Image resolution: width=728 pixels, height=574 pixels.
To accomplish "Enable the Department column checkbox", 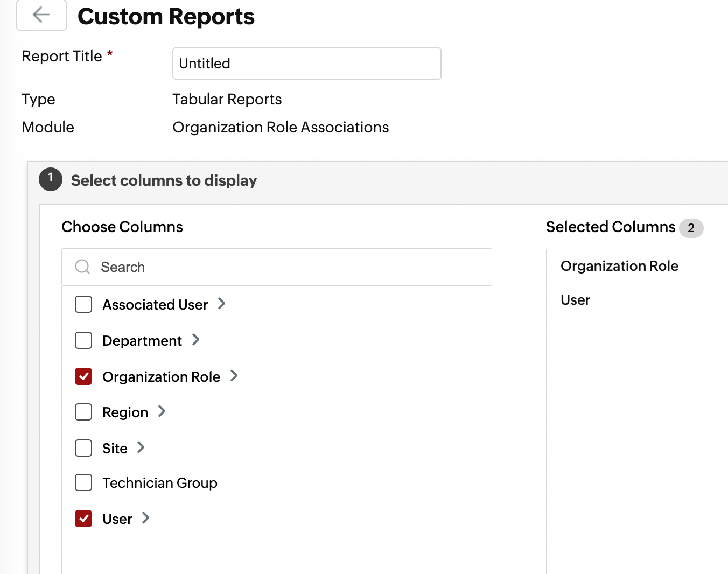I will [x=83, y=340].
